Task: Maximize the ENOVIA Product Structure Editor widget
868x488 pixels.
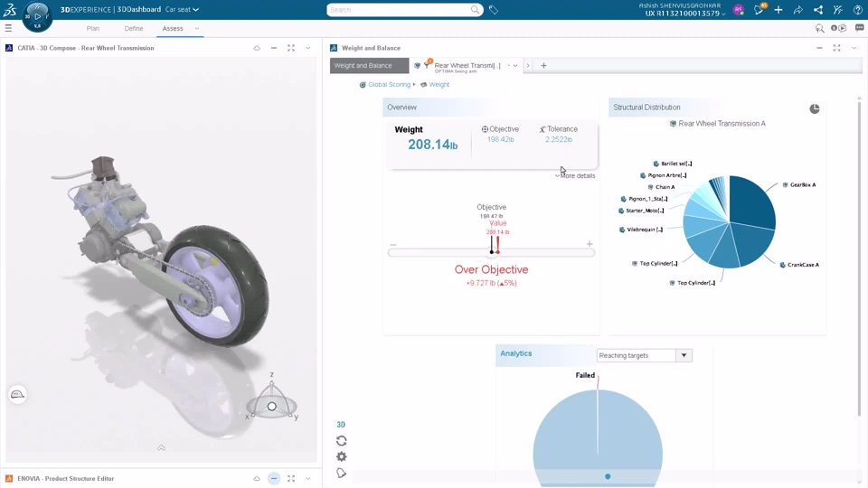Action: click(291, 479)
